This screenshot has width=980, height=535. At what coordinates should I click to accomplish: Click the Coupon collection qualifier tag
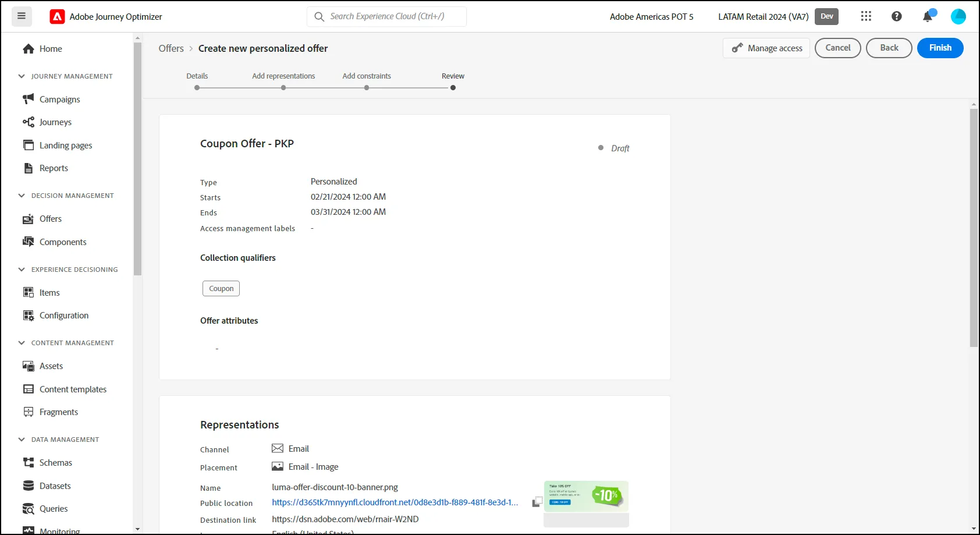[x=221, y=288]
